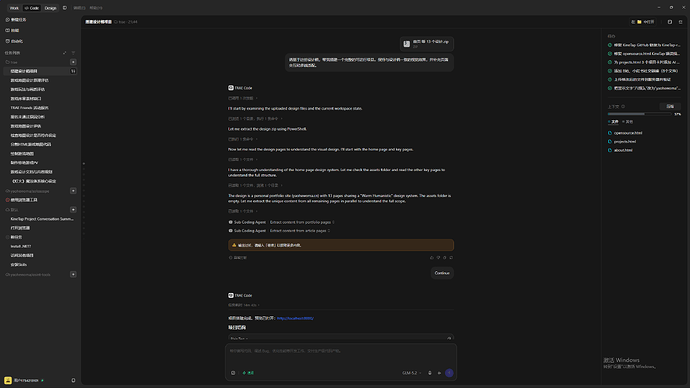Click the panel layout icon in top right
The image size is (690, 388).
(670, 22)
